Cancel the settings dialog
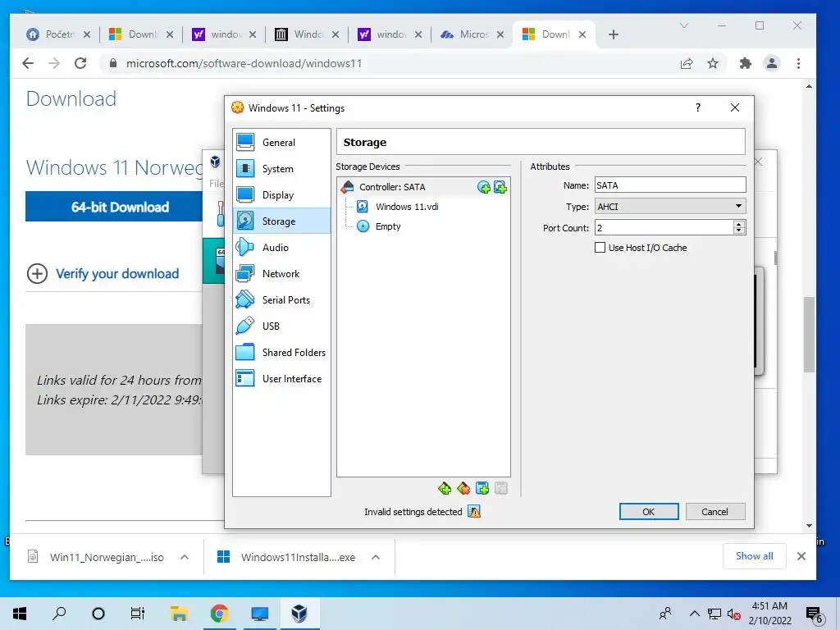This screenshot has width=840, height=630. 715,512
